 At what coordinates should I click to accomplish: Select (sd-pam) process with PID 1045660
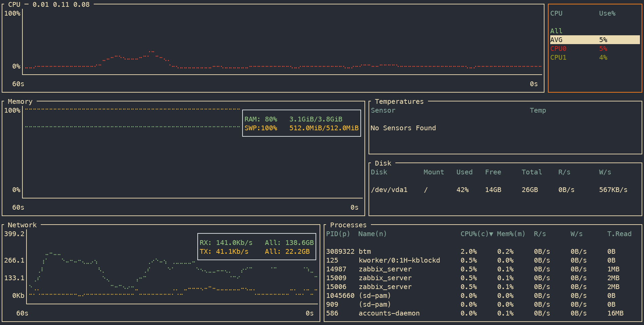click(x=482, y=295)
